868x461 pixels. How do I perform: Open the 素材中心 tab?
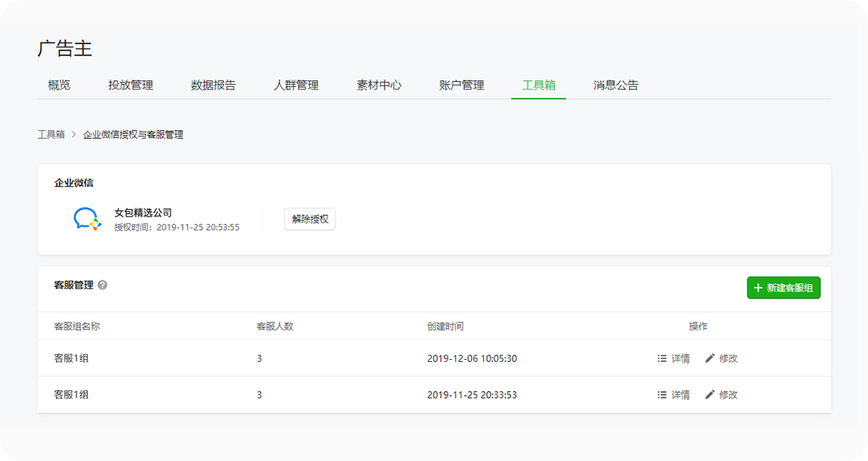379,85
